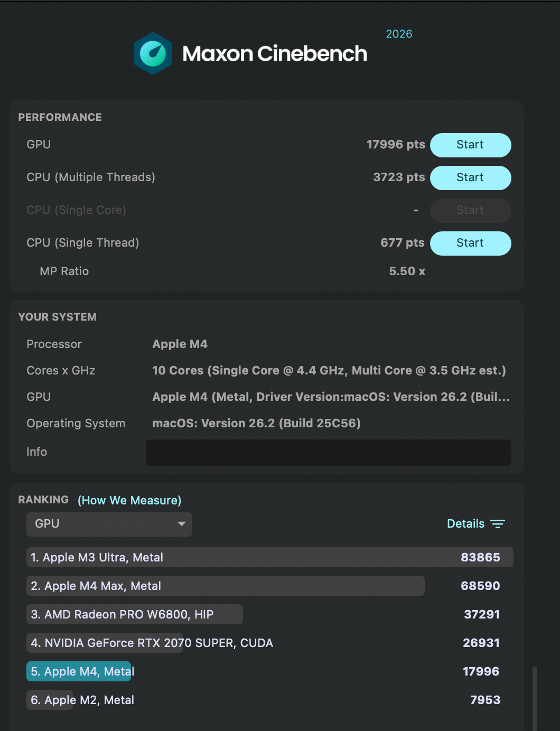Start the GPU benchmark

[x=470, y=145]
